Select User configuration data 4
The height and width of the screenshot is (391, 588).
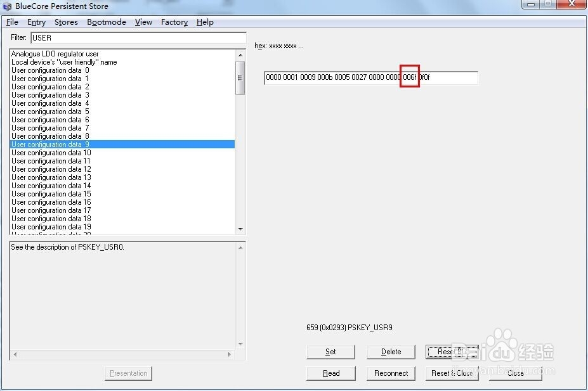click(122, 103)
